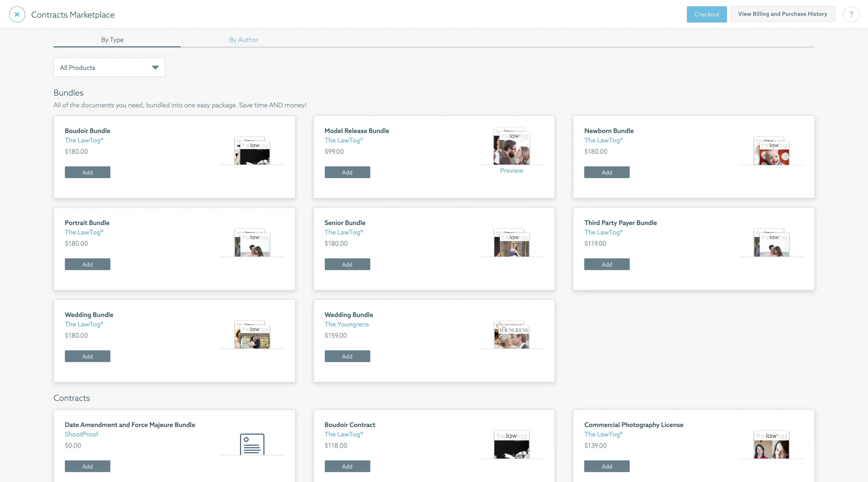Click the Youngrens Wedding Bundle cover image

511,335
